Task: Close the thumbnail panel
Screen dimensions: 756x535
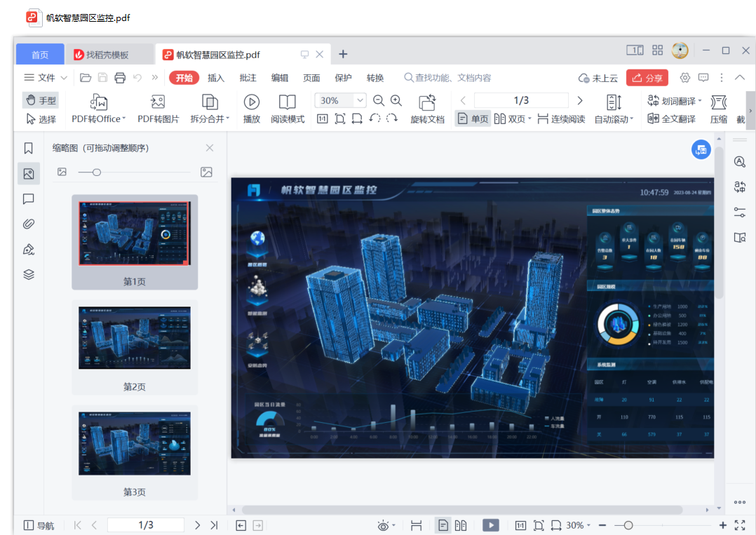Action: [209, 148]
